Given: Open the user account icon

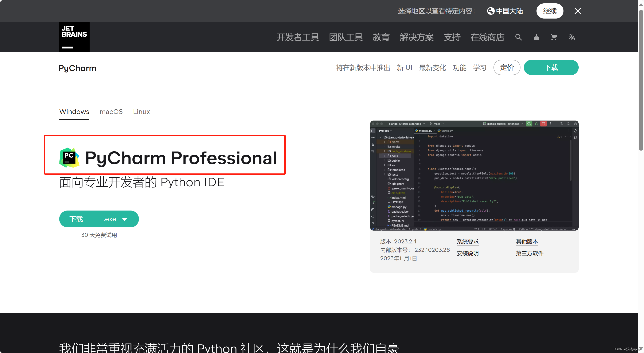Looking at the screenshot, I should 536,37.
